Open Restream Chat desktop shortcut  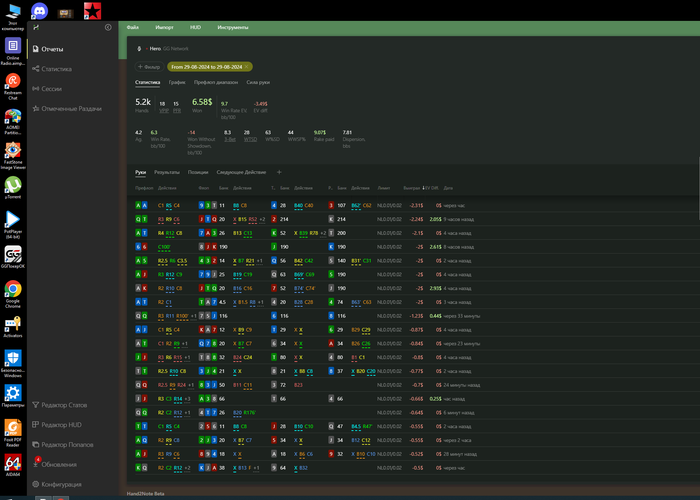coord(13,87)
